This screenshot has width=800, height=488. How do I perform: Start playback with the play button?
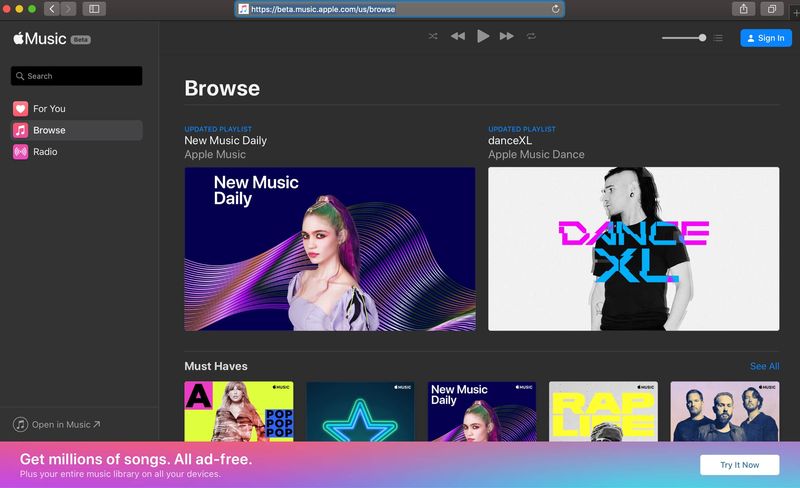483,36
